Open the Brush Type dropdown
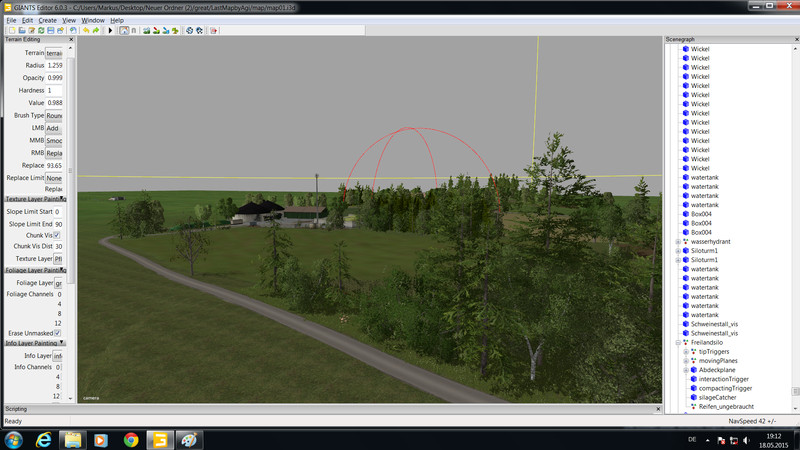800x450 pixels. click(x=55, y=116)
